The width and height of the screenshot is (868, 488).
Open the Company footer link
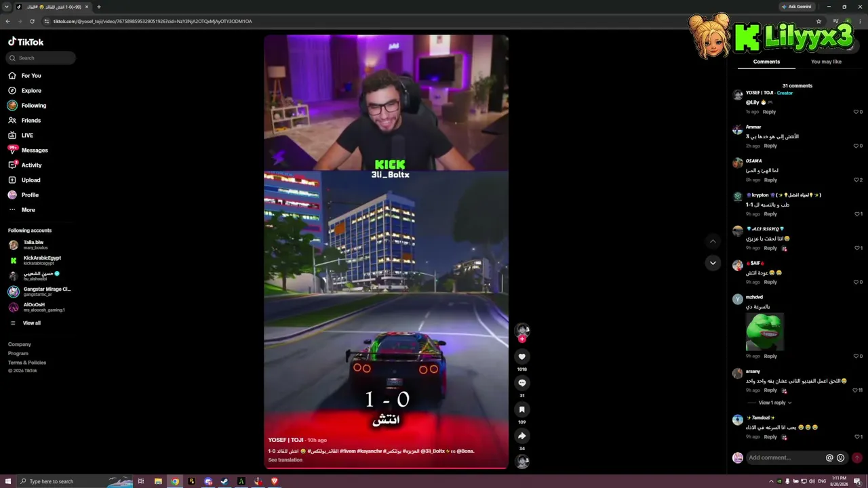coord(20,344)
